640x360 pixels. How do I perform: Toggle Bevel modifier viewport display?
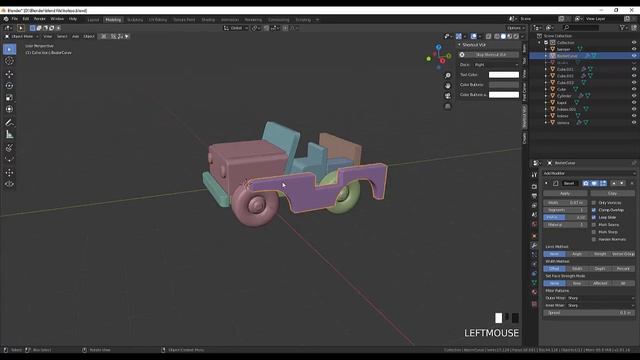pyautogui.click(x=594, y=183)
